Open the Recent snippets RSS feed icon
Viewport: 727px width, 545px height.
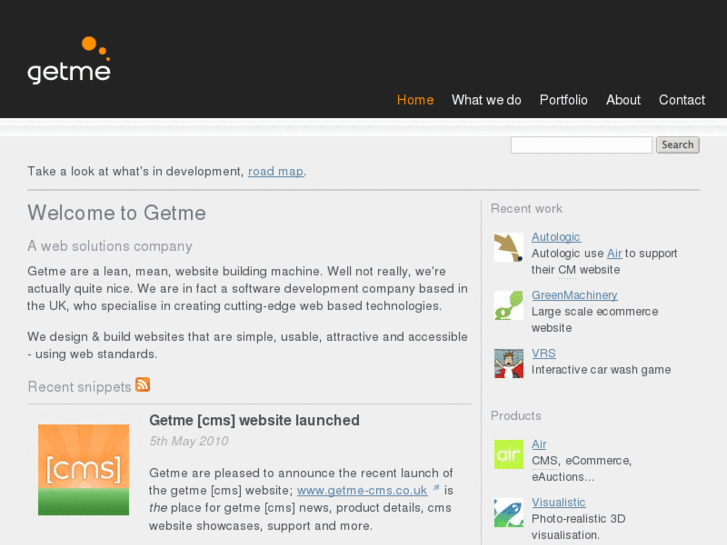142,385
